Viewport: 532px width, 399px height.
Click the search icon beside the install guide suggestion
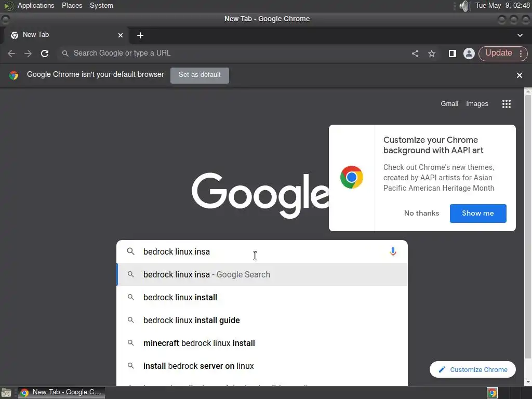(x=130, y=320)
